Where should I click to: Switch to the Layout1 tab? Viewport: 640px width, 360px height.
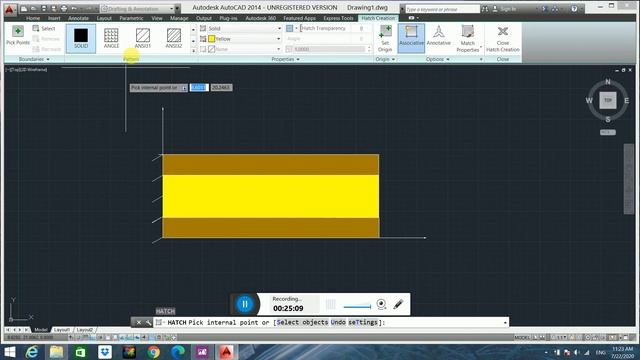point(62,329)
